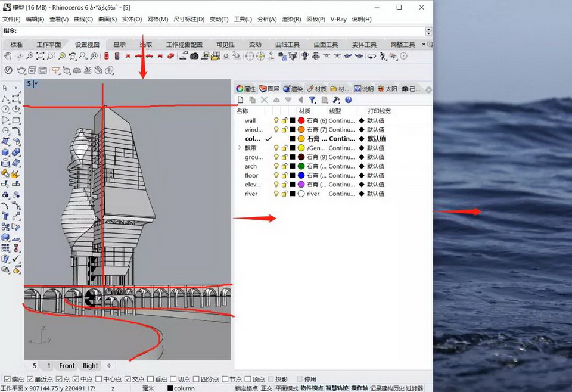The height and width of the screenshot is (392, 572).
Task: Open the 曲面(S) menu
Action: (x=107, y=19)
